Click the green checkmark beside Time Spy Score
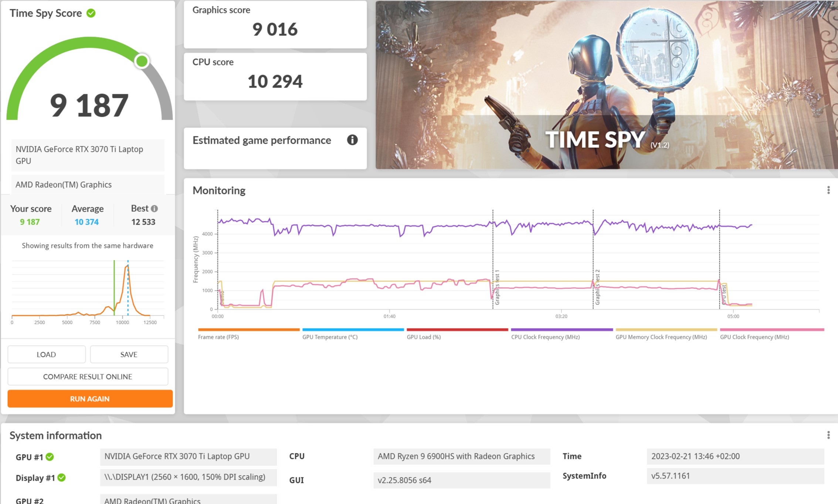 [91, 13]
